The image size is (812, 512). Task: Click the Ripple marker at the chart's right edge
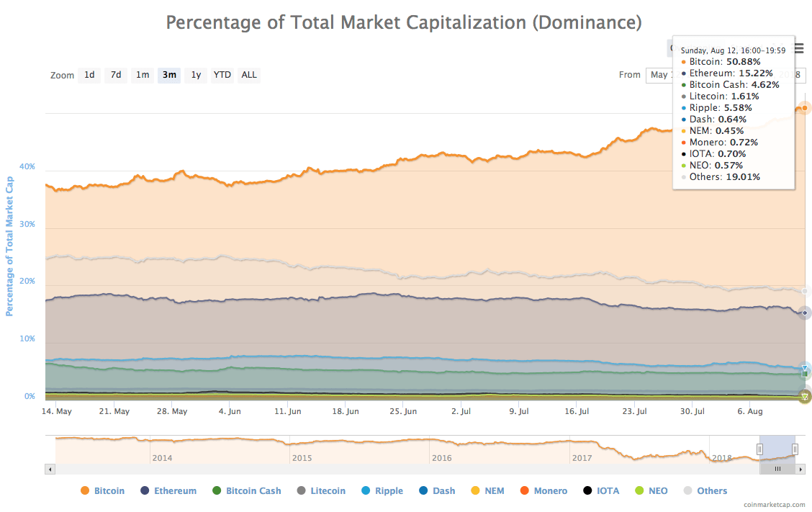pos(804,367)
